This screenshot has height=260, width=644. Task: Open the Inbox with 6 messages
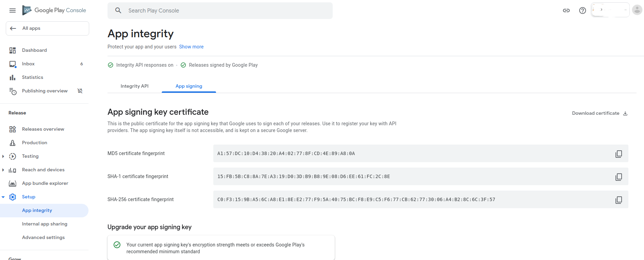click(28, 64)
